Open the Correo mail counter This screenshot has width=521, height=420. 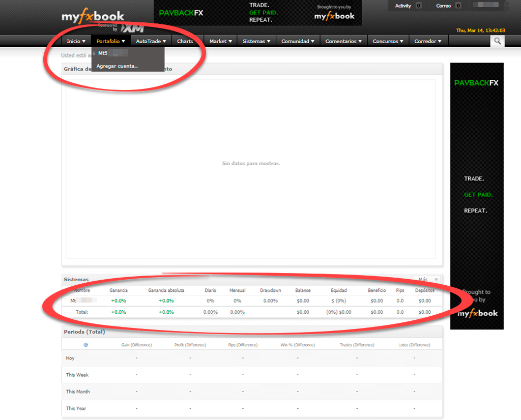point(458,6)
